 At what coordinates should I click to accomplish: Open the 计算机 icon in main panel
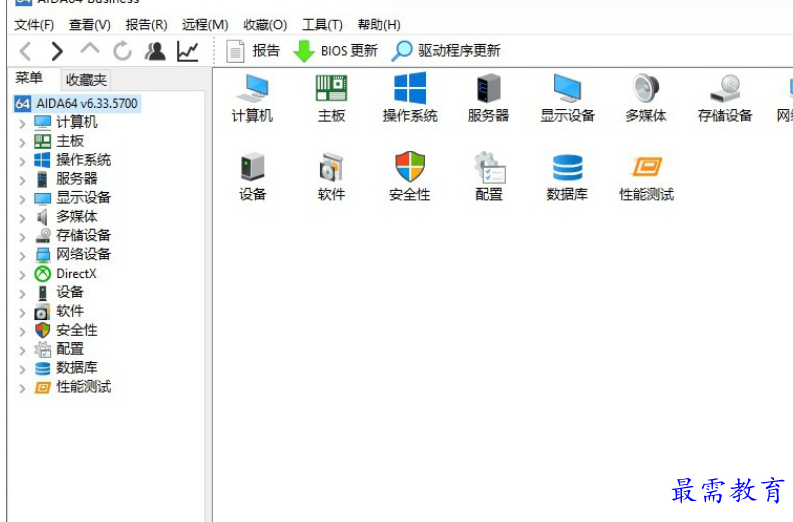point(252,98)
